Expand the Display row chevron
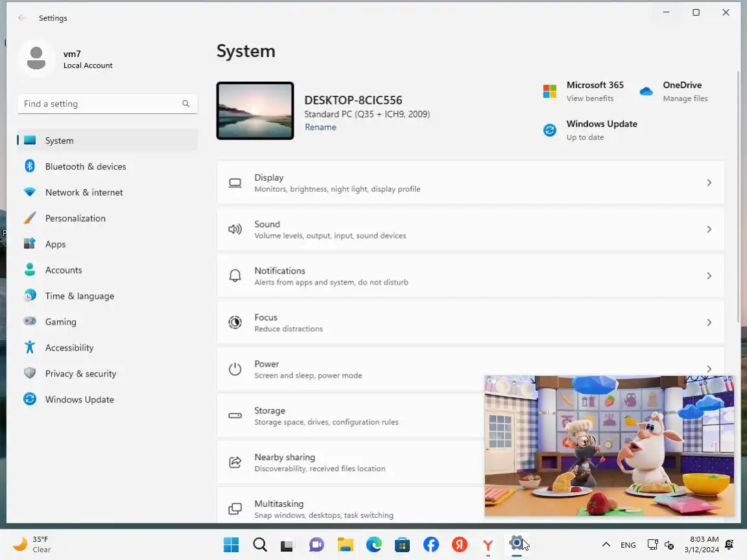 [709, 183]
